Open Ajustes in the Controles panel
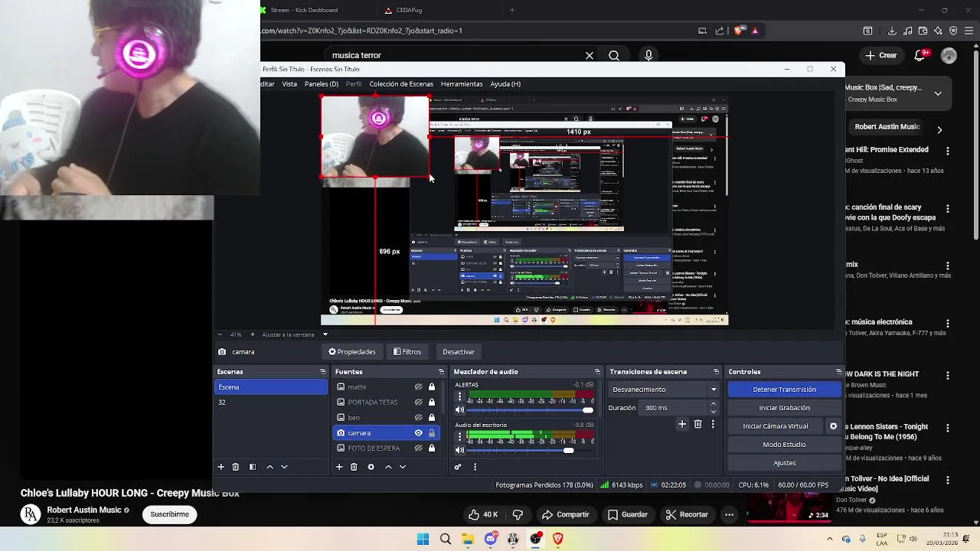 click(x=785, y=463)
